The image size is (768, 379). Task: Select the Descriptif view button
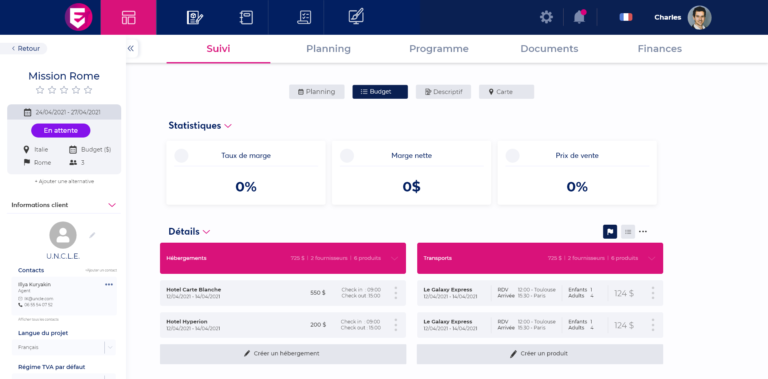443,92
